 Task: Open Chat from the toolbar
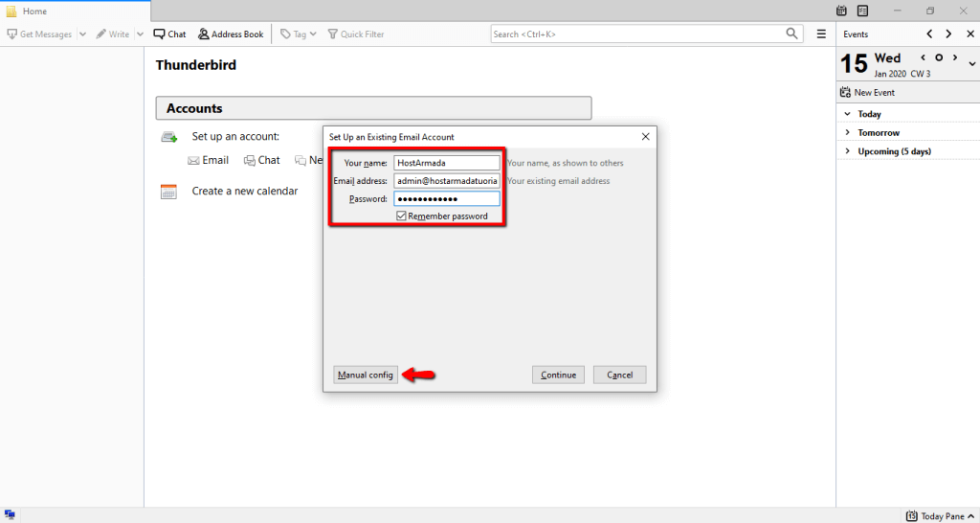170,34
